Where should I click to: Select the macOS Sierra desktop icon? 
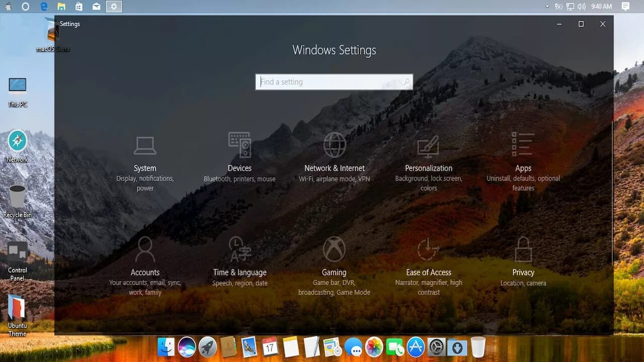53,35
